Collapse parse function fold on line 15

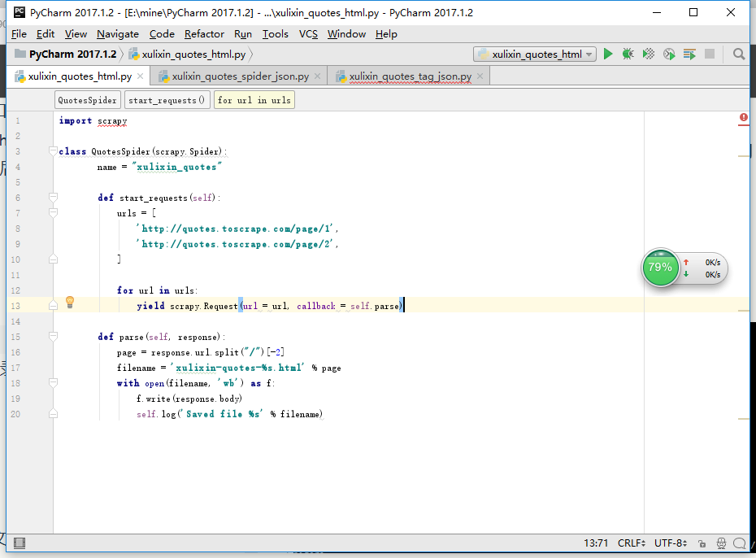tap(53, 336)
